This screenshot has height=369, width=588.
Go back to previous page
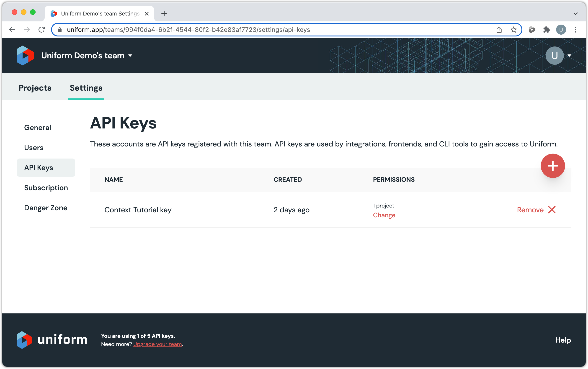coord(12,30)
